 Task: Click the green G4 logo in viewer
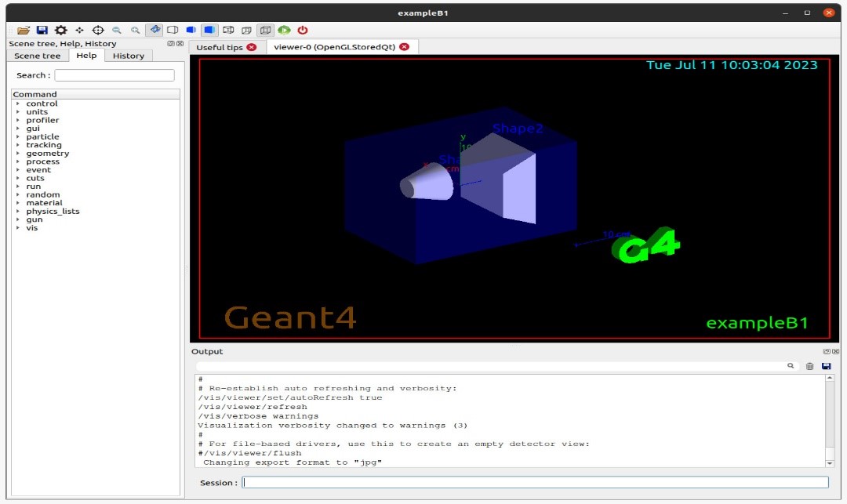(645, 246)
